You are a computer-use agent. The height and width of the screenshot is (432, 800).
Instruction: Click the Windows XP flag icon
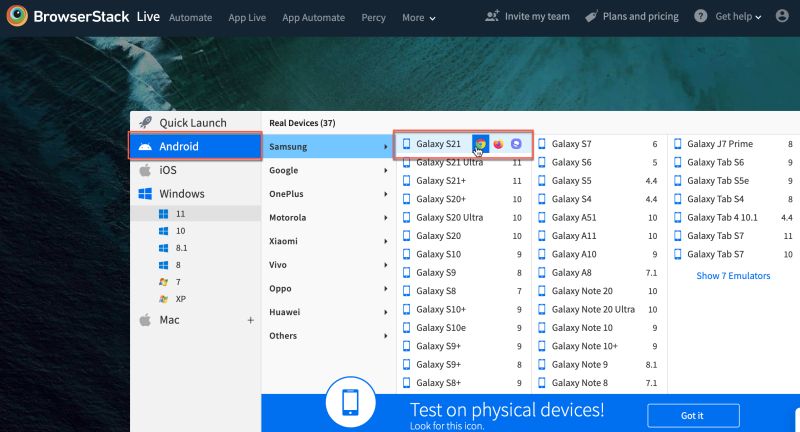click(x=163, y=299)
